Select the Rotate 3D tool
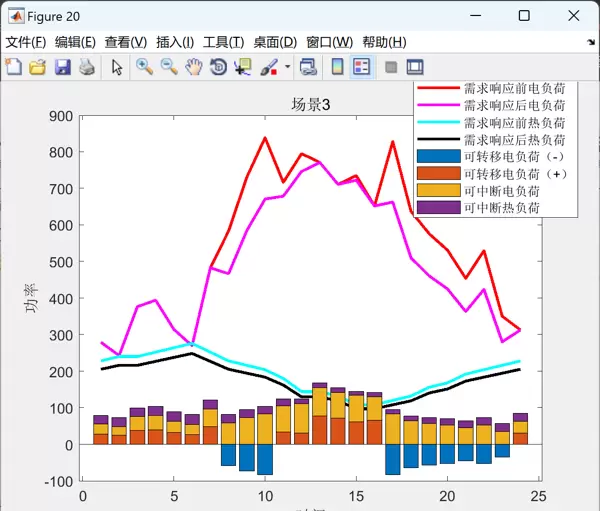600x511 pixels. coord(218,67)
